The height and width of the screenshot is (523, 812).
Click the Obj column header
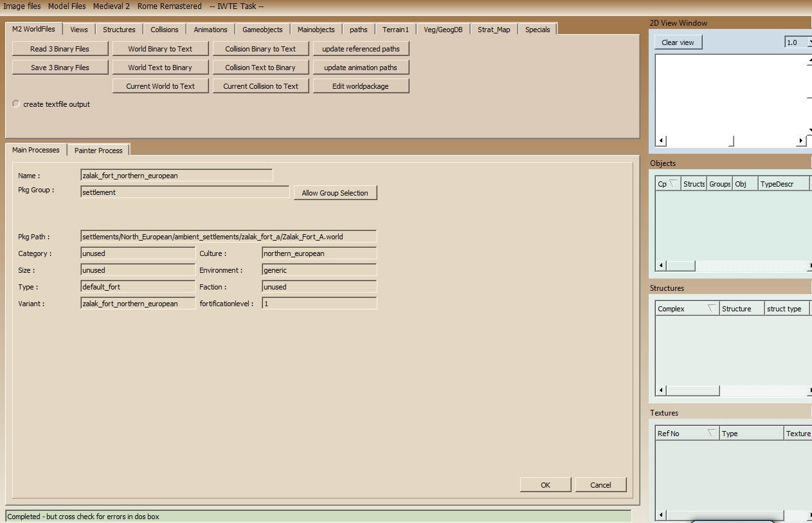point(745,184)
